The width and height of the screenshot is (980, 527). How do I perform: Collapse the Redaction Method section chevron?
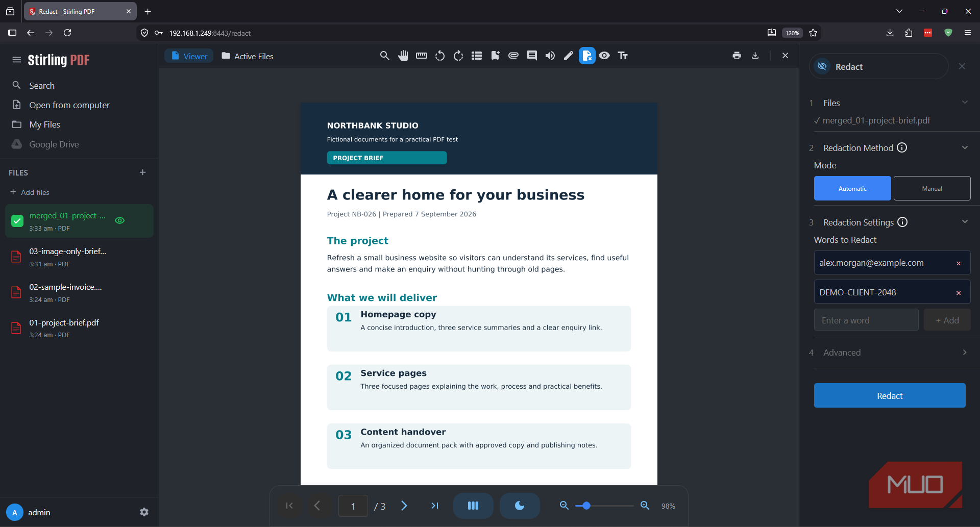[965, 147]
